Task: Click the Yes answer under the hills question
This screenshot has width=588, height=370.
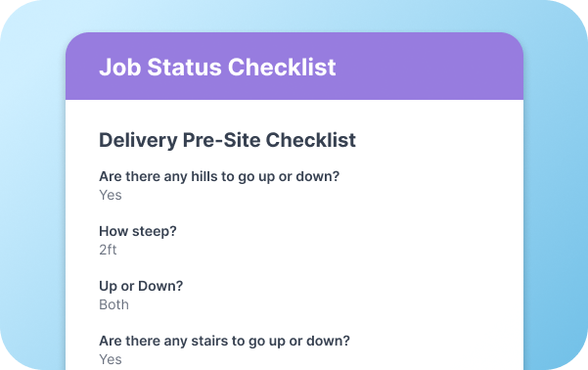Action: (111, 195)
